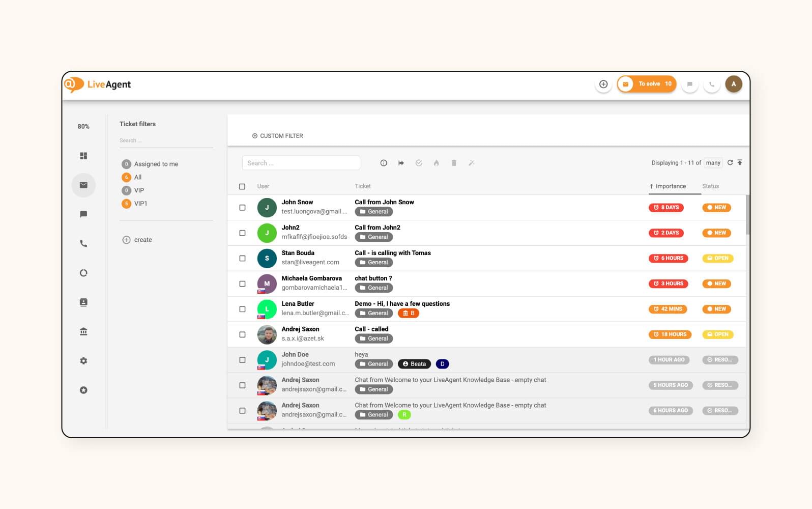Open the heya ticket from John Doe

click(361, 355)
